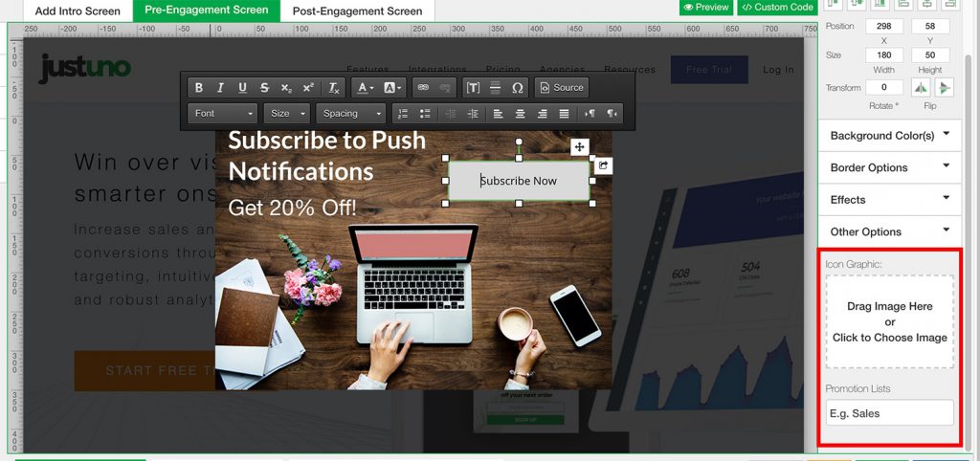Click the unlink icon
This screenshot has width=980, height=461.
point(445,88)
